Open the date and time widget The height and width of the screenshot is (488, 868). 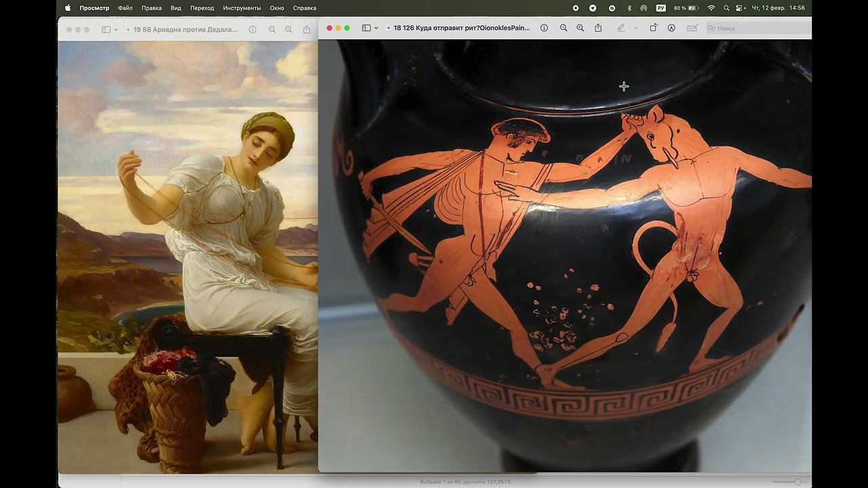(778, 8)
